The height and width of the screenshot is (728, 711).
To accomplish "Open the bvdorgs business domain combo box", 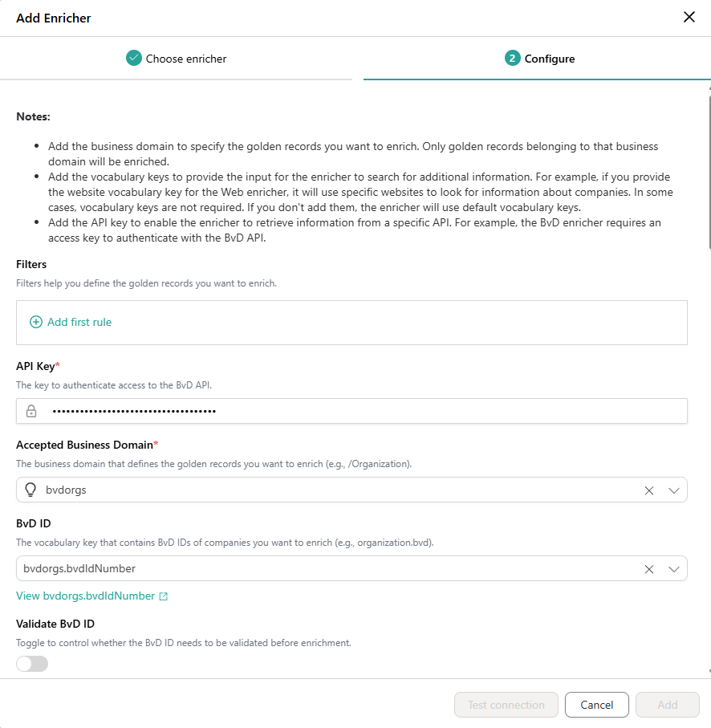I will coord(351,490).
